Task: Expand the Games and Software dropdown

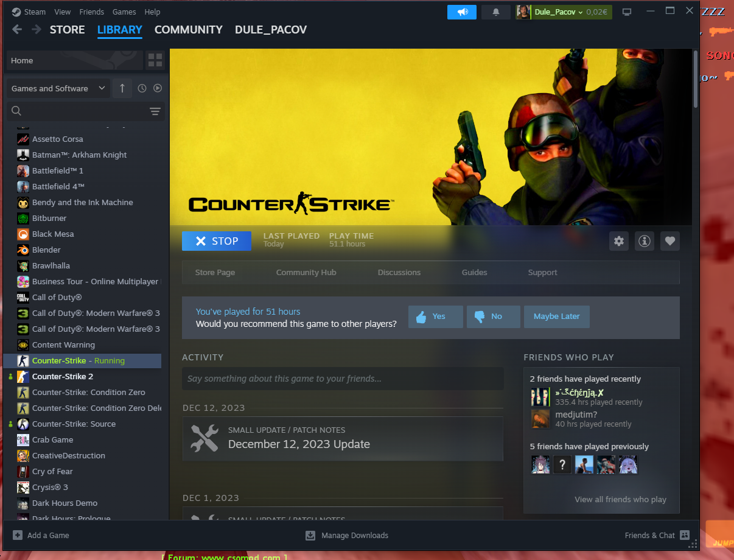Action: [58, 88]
